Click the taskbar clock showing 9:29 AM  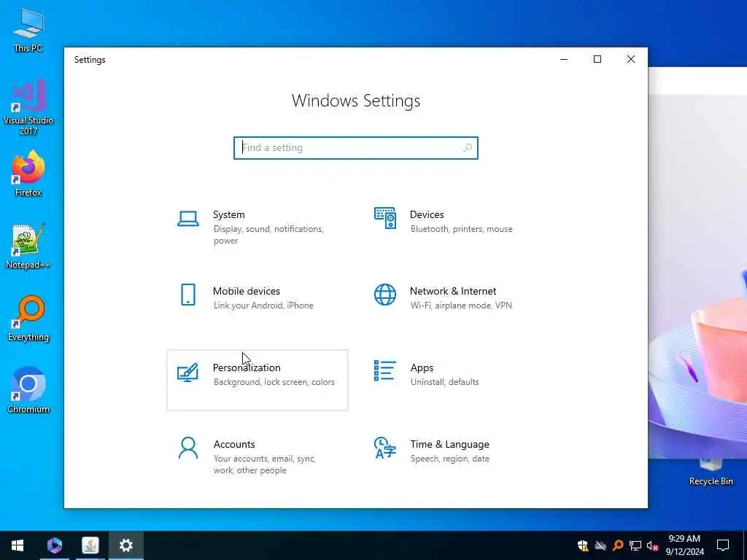[x=684, y=545]
